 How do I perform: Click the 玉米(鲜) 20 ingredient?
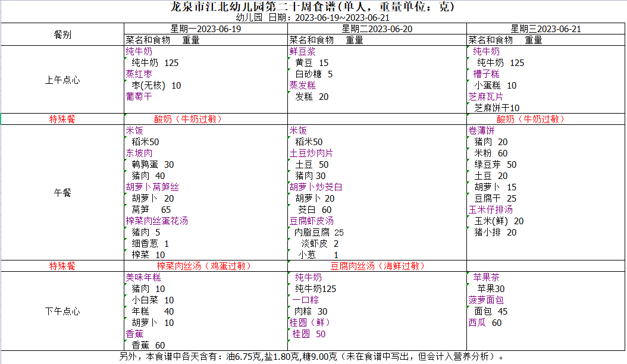pos(499,221)
